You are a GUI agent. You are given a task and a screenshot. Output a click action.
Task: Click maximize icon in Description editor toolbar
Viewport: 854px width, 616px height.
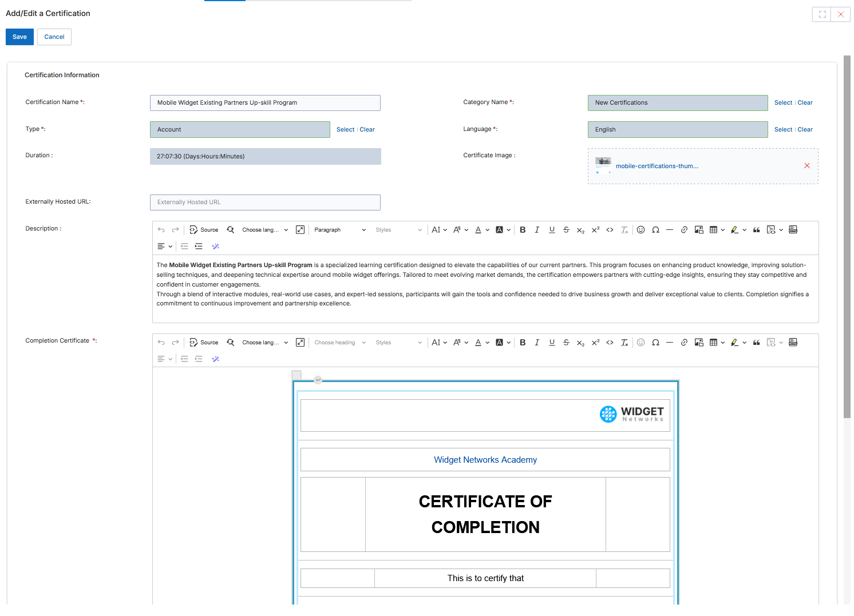coord(300,230)
